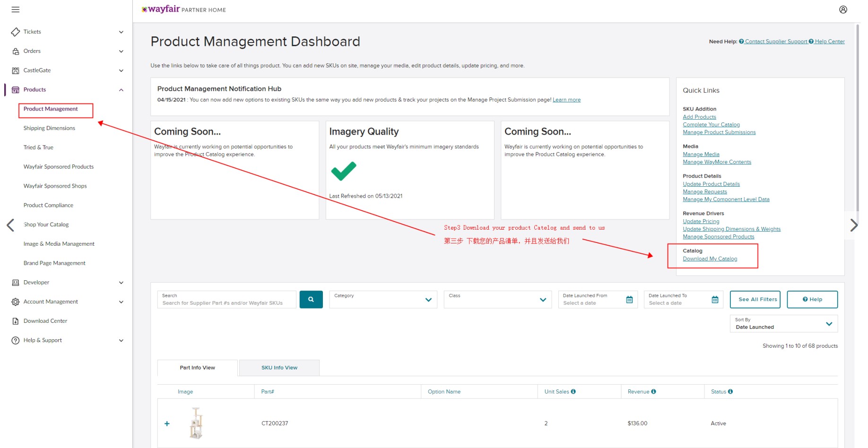Viewport: 868px width, 448px height.
Task: Click Add Products link
Action: click(x=699, y=117)
